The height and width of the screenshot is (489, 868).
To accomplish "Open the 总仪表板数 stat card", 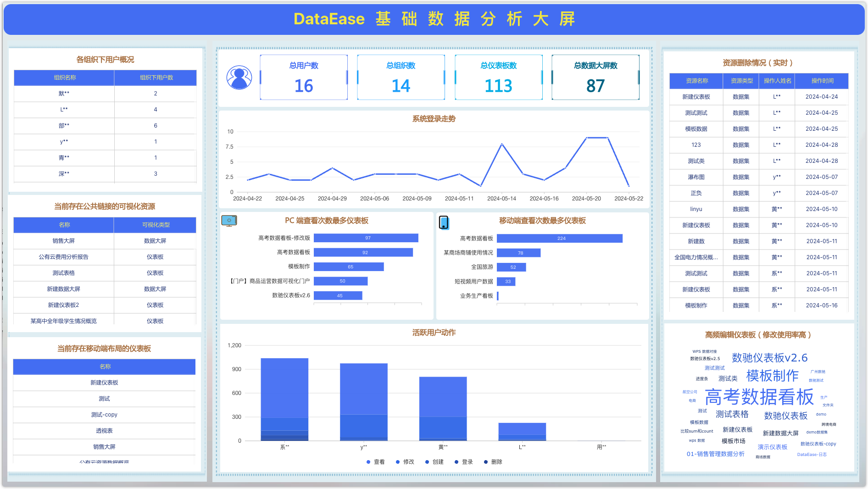I will (x=498, y=77).
